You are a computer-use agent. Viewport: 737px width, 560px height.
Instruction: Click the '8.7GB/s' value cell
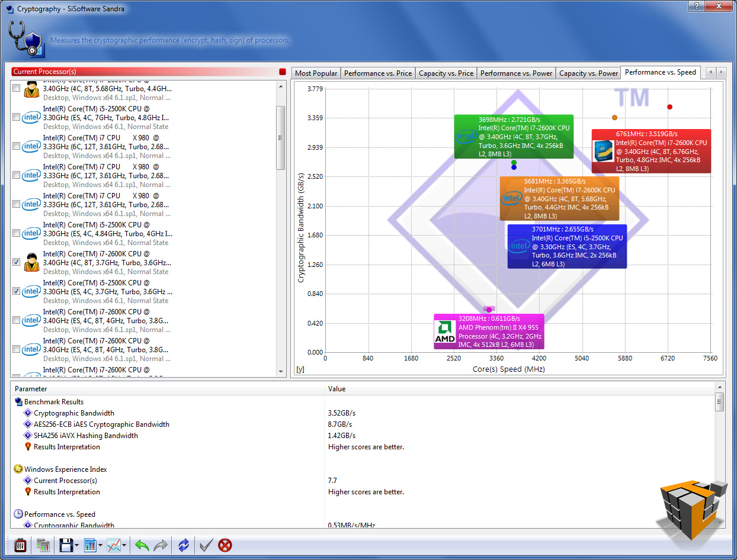pos(340,424)
